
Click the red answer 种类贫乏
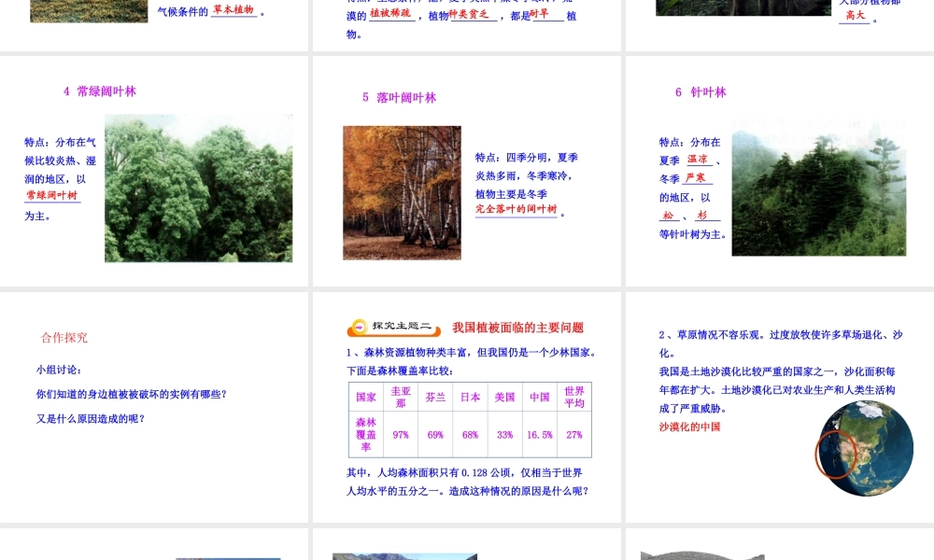469,14
